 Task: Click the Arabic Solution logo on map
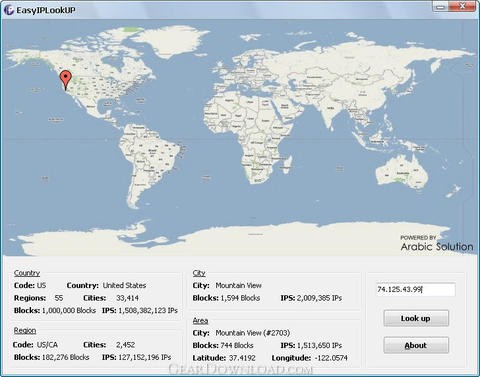click(x=436, y=243)
